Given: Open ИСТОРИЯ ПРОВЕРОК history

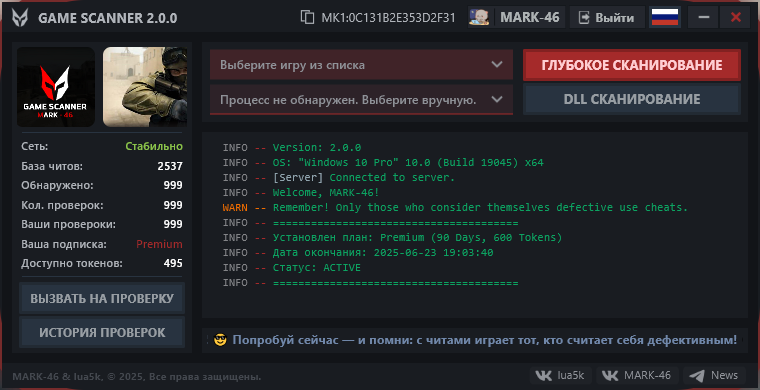Looking at the screenshot, I should [102, 333].
